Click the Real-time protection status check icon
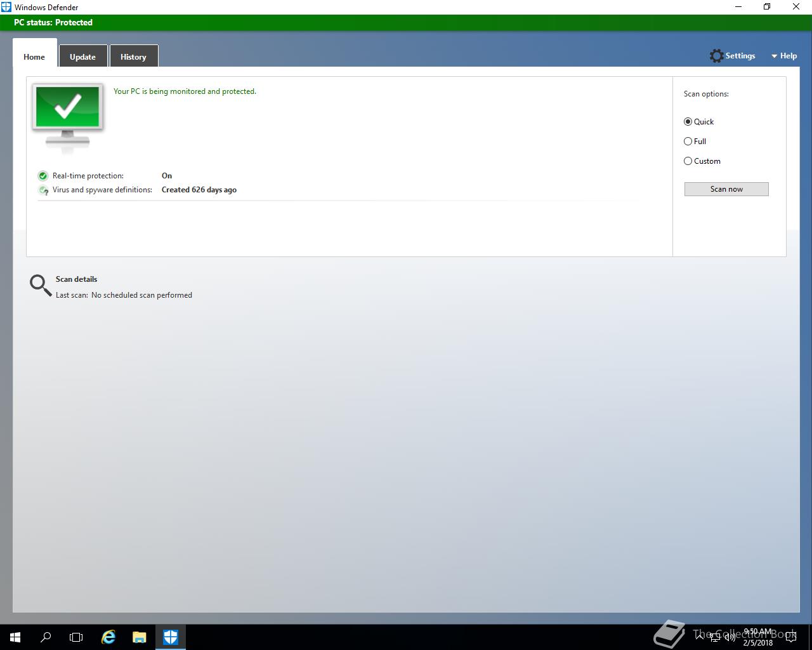The height and width of the screenshot is (650, 812). [43, 176]
